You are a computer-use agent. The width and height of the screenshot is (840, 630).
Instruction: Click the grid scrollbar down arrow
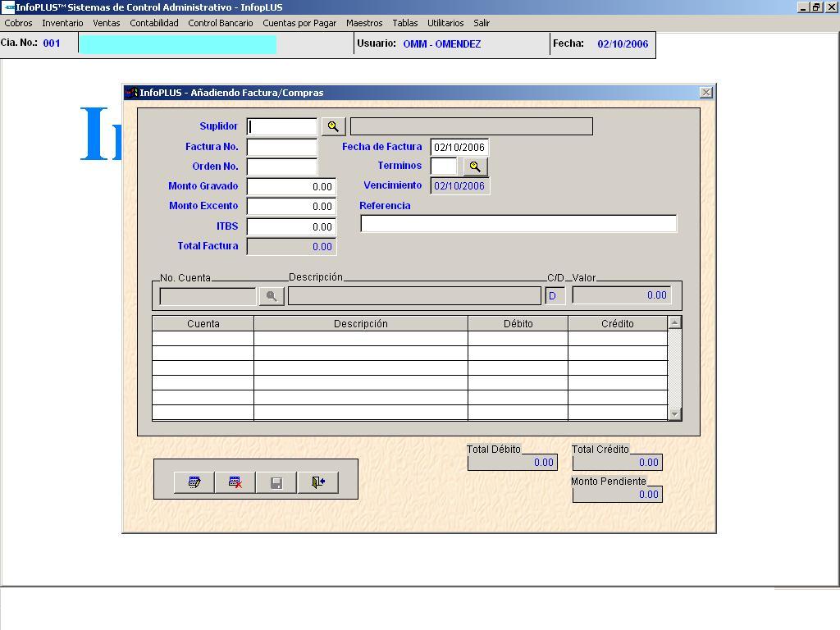675,414
